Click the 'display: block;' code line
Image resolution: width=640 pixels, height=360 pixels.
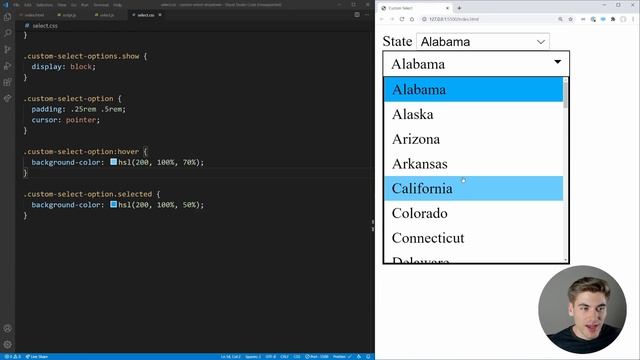click(x=63, y=67)
